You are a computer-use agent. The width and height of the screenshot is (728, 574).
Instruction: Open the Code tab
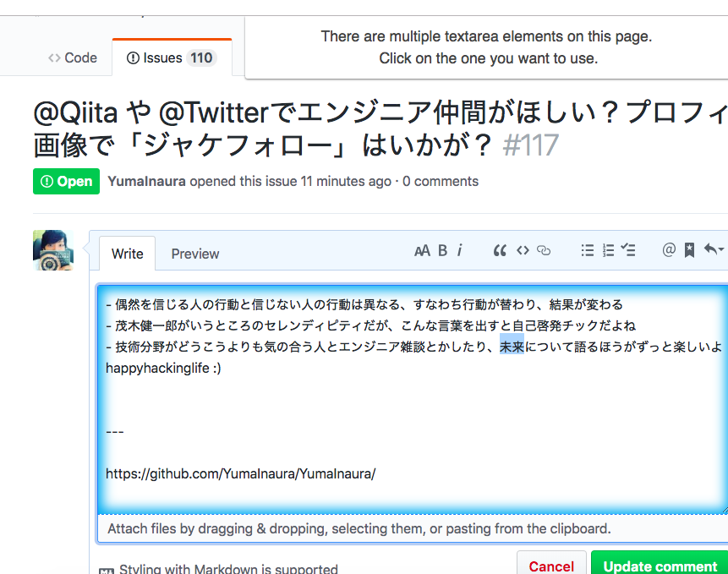pyautogui.click(x=73, y=57)
